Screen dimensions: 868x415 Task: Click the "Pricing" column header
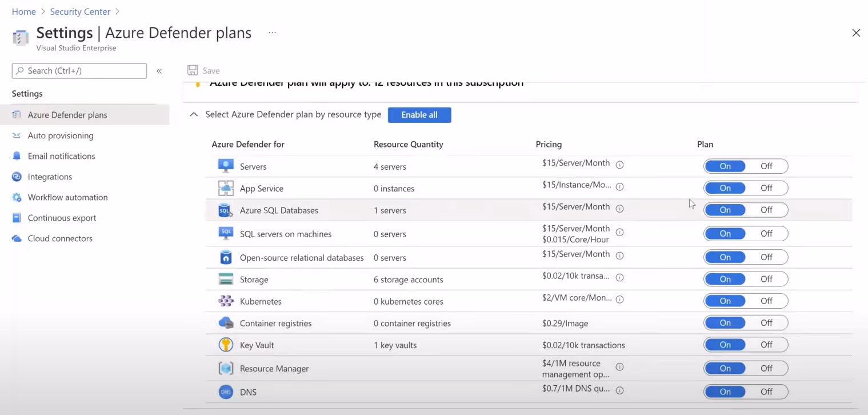coord(549,145)
